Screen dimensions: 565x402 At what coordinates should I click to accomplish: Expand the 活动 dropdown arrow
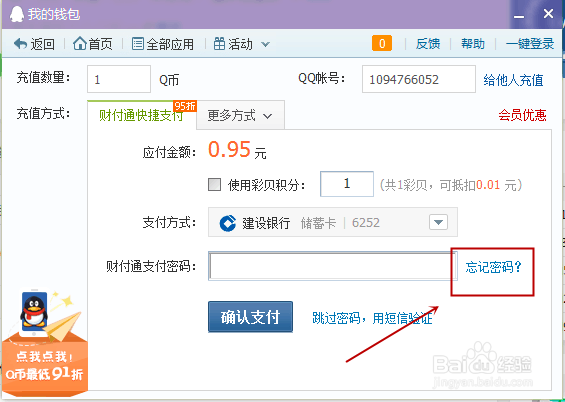pos(265,45)
